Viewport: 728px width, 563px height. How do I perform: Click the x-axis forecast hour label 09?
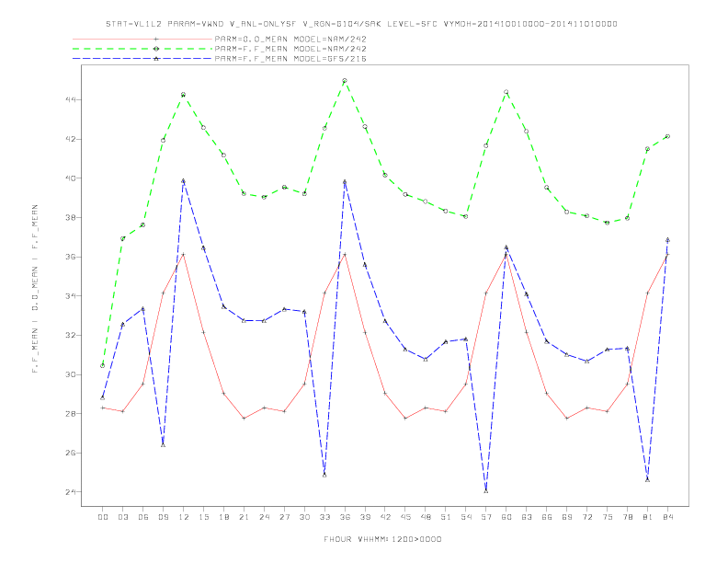coord(163,517)
